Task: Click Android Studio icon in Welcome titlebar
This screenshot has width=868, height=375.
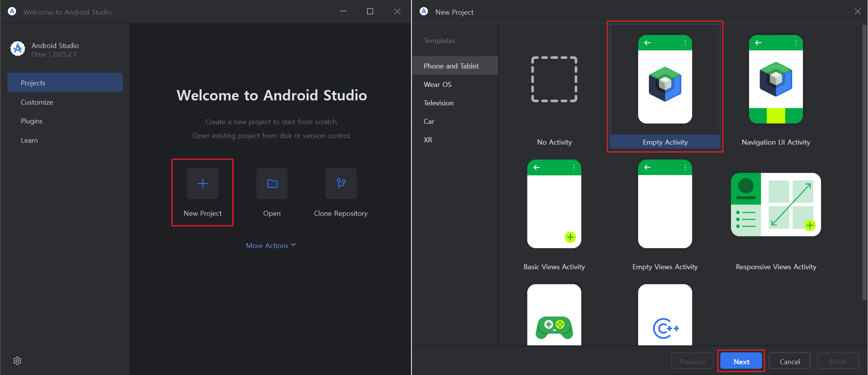Action: pos(12,12)
